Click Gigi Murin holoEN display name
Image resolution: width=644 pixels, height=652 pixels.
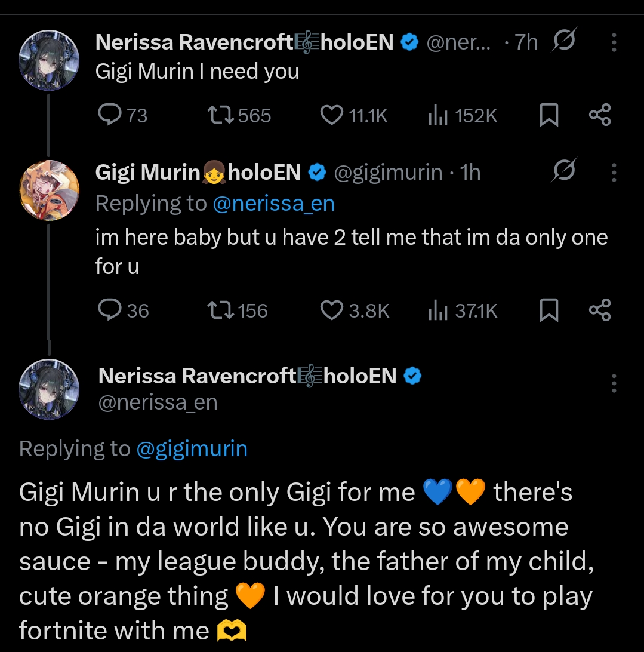[197, 173]
